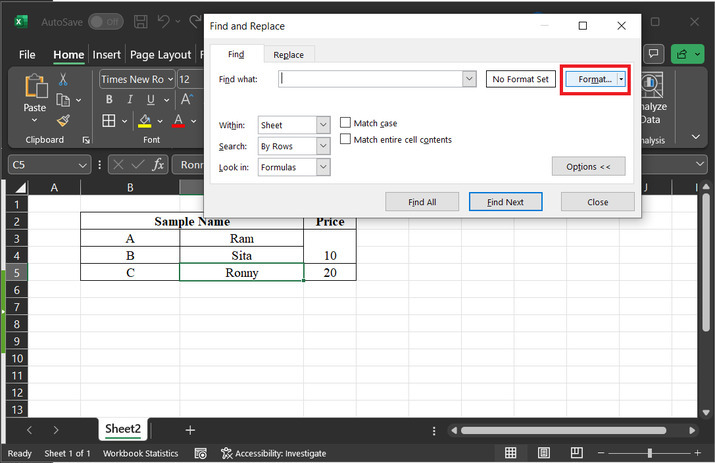
Task: Open the Within dropdown showing Sheet
Action: [323, 124]
